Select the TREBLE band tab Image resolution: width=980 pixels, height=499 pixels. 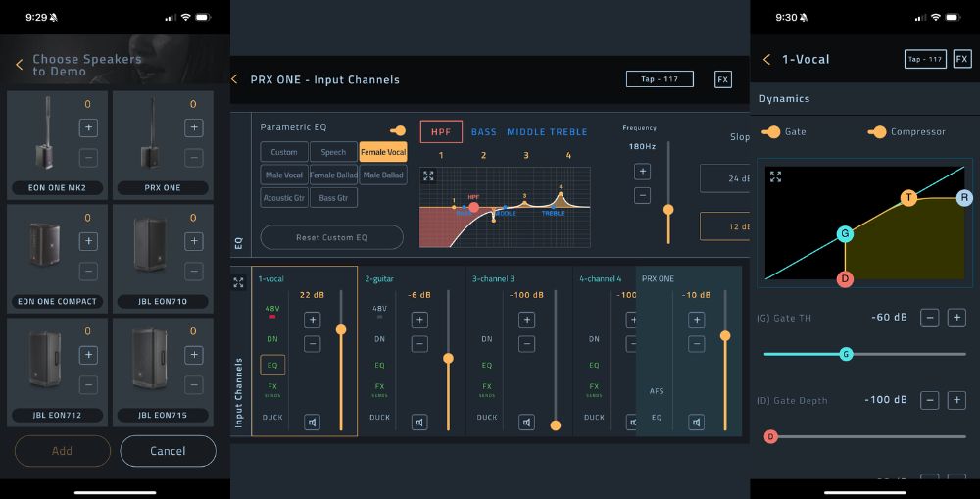[568, 132]
